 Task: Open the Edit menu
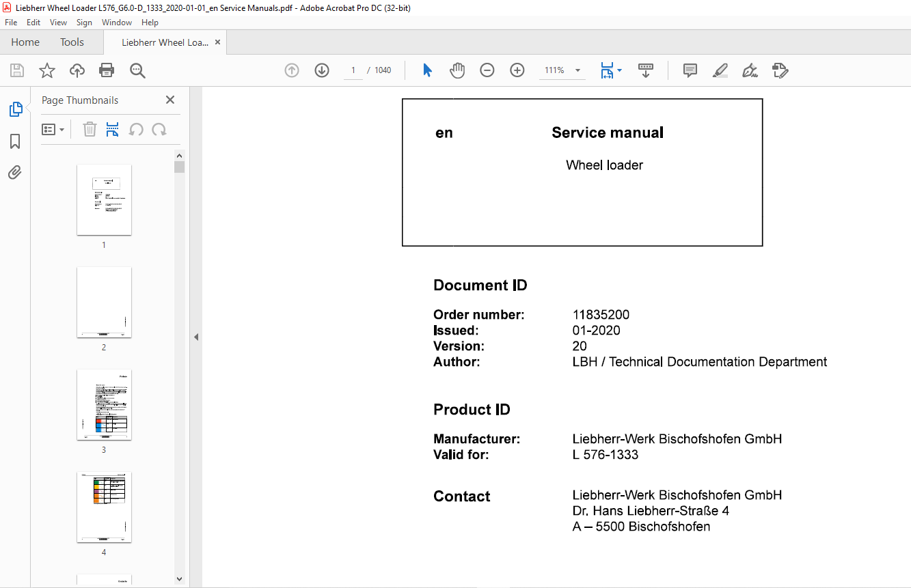coord(33,23)
